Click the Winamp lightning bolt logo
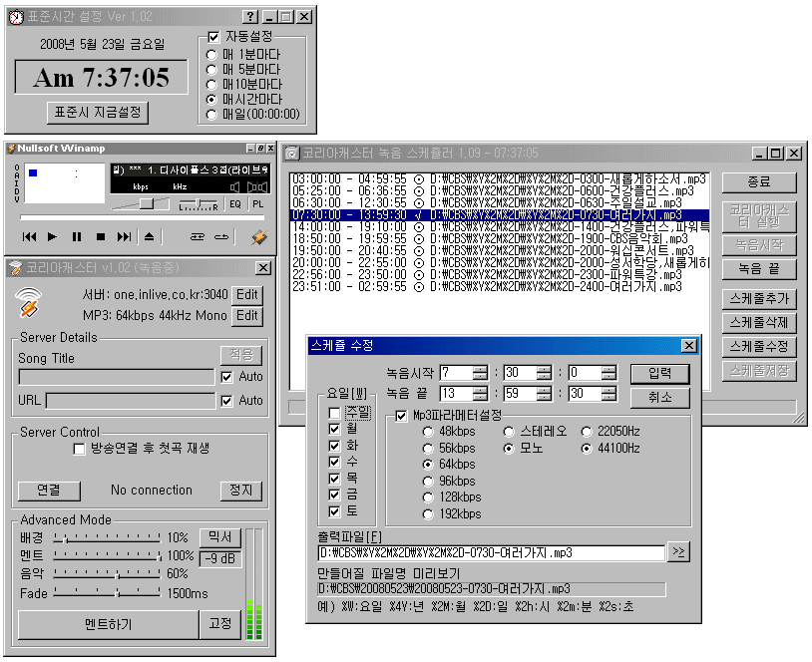Screen dimensions: 812x662 [259, 237]
